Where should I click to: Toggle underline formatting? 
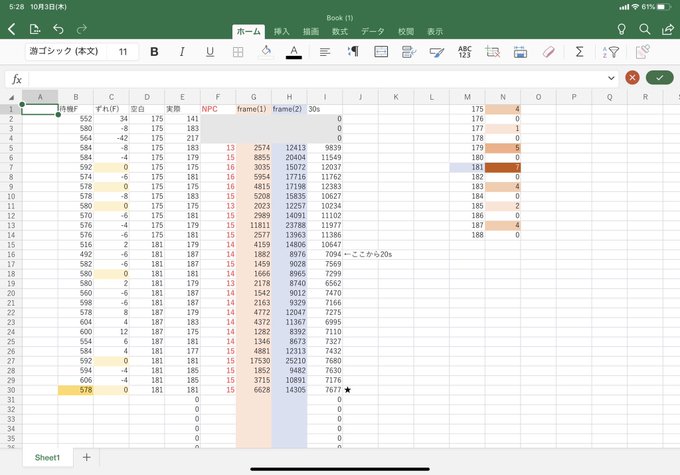(210, 52)
